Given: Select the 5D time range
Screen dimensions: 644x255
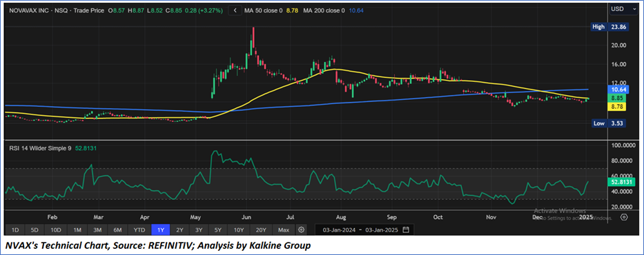Looking at the screenshot, I should (34, 229).
